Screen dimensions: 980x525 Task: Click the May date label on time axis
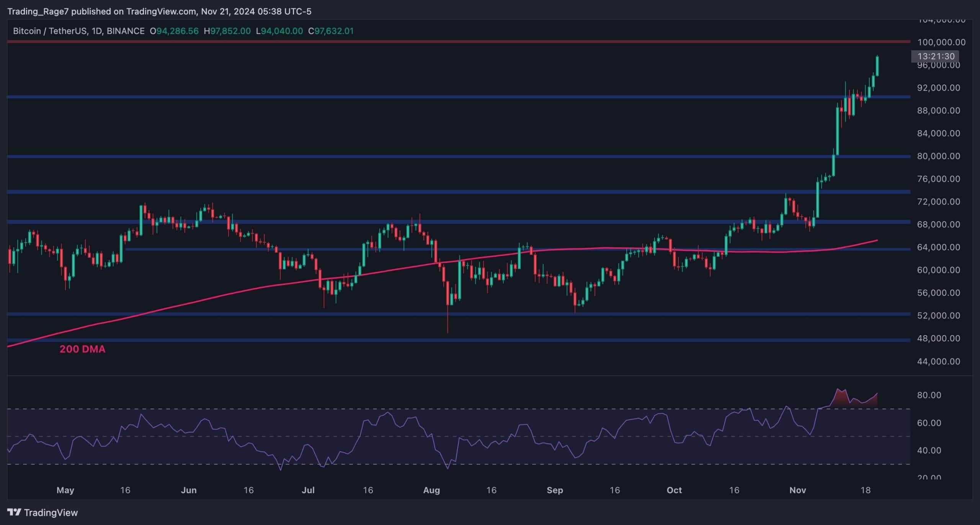(x=65, y=490)
